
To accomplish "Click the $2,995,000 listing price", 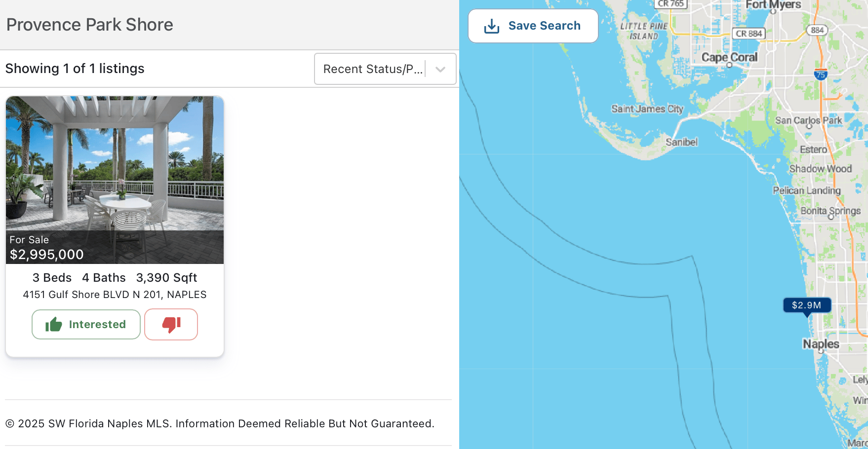I will coord(47,255).
